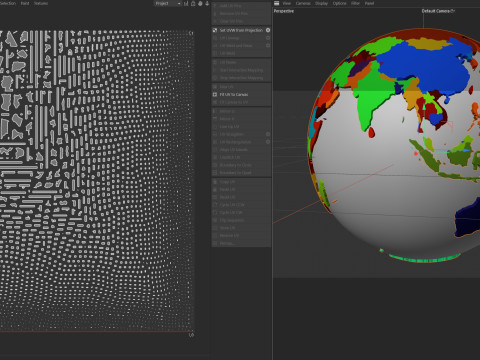Choose the Boundary to Quad command
The width and height of the screenshot is (480, 360).
coord(242,173)
